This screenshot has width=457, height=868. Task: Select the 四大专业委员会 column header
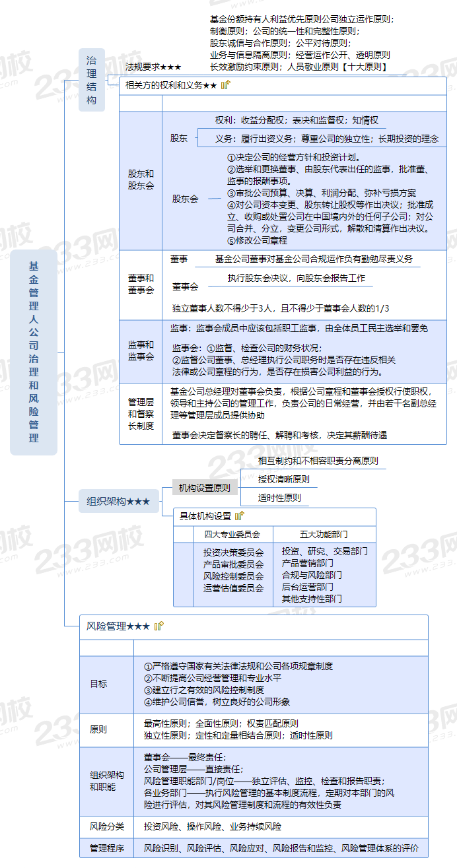pyautogui.click(x=232, y=534)
